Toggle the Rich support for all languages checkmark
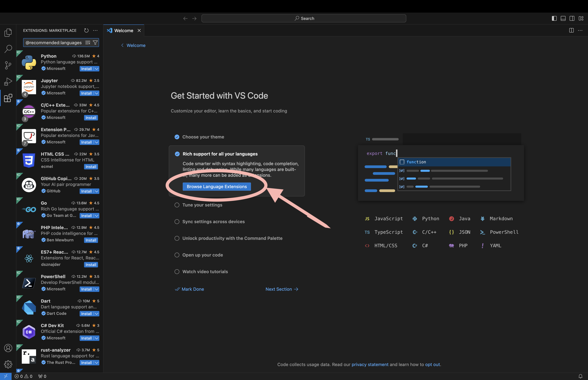Image resolution: width=588 pixels, height=380 pixels. [177, 154]
